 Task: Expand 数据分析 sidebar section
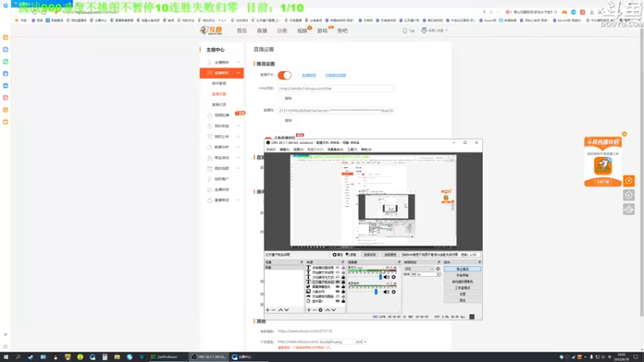coord(238,147)
